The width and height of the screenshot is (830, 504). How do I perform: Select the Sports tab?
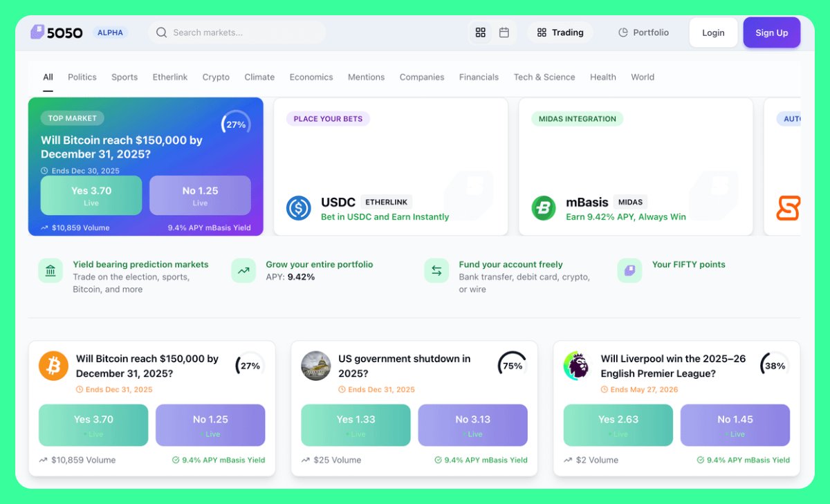click(x=124, y=77)
